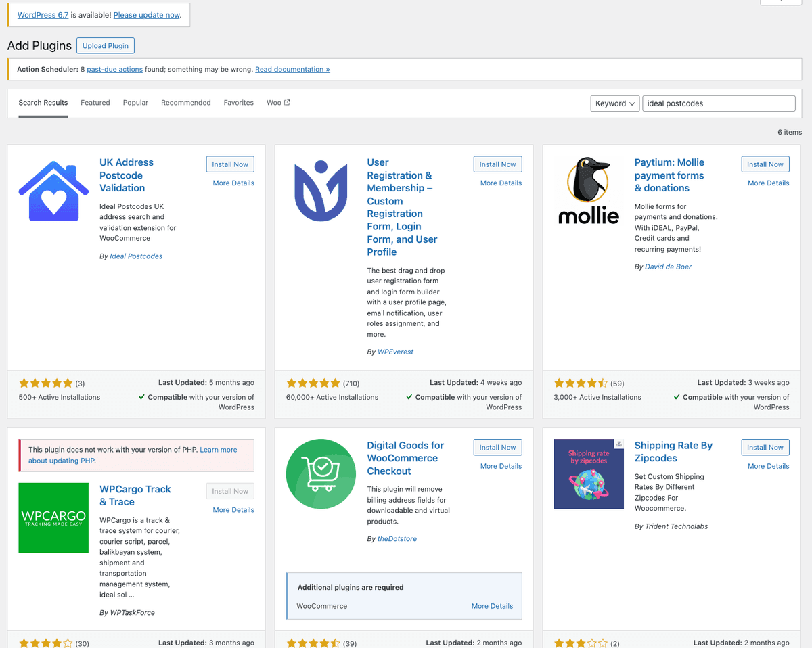Click the 60,000+ Active Installations text
Viewport: 812px width, 648px height.
click(x=332, y=398)
